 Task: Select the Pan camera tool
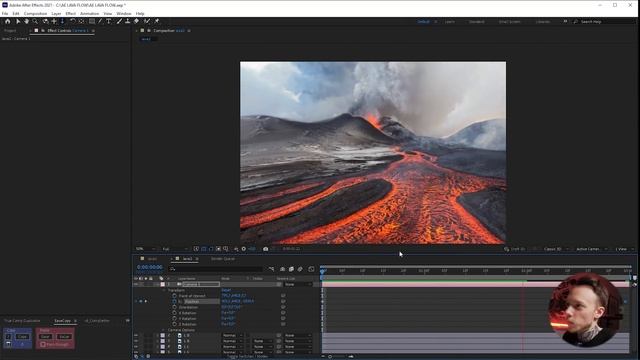coord(54,21)
